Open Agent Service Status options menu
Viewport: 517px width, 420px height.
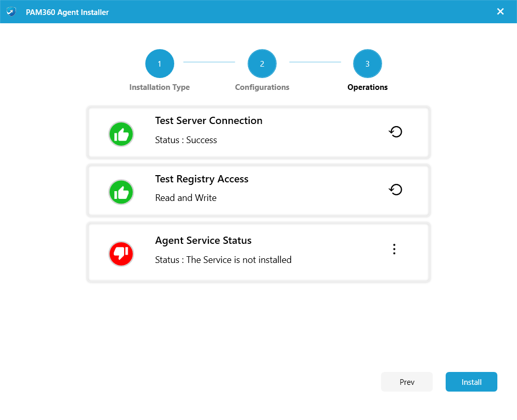(394, 249)
